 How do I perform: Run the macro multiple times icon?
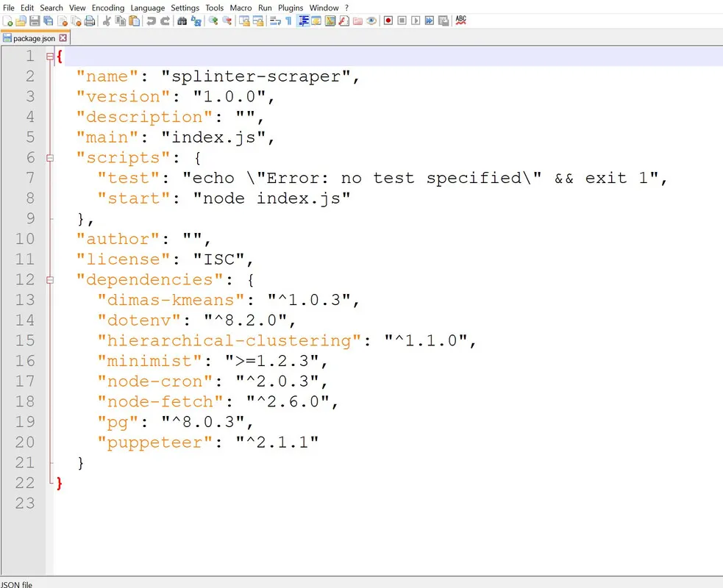(x=430, y=21)
